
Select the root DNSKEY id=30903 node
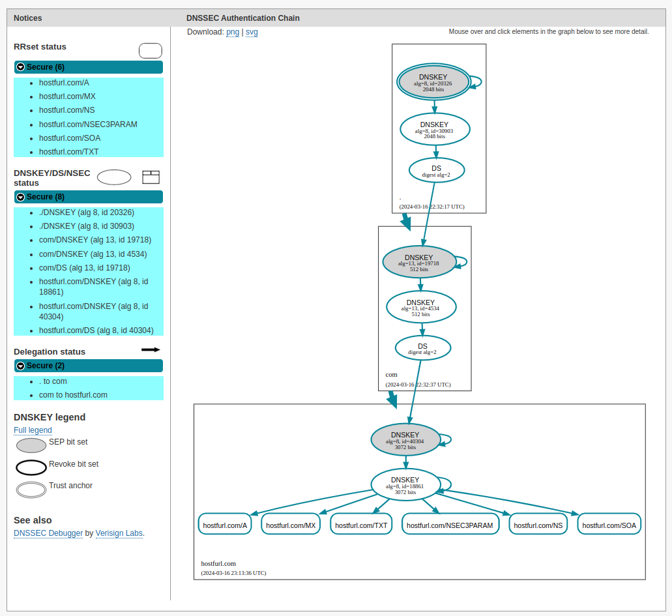(x=435, y=129)
